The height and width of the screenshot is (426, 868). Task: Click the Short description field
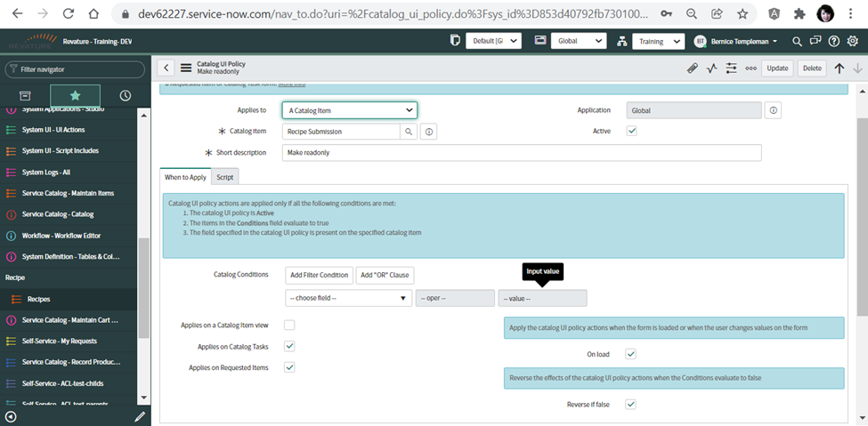(522, 153)
